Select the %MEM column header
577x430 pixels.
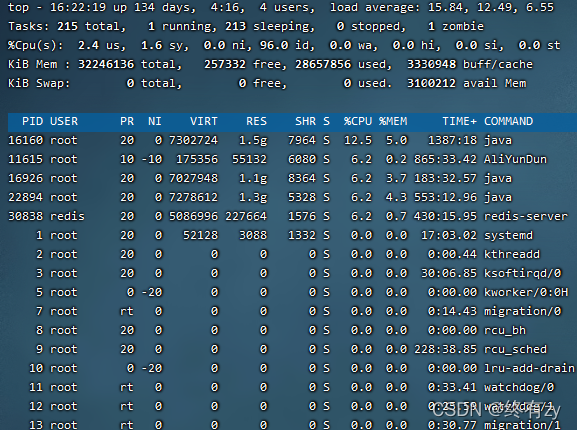393,121
